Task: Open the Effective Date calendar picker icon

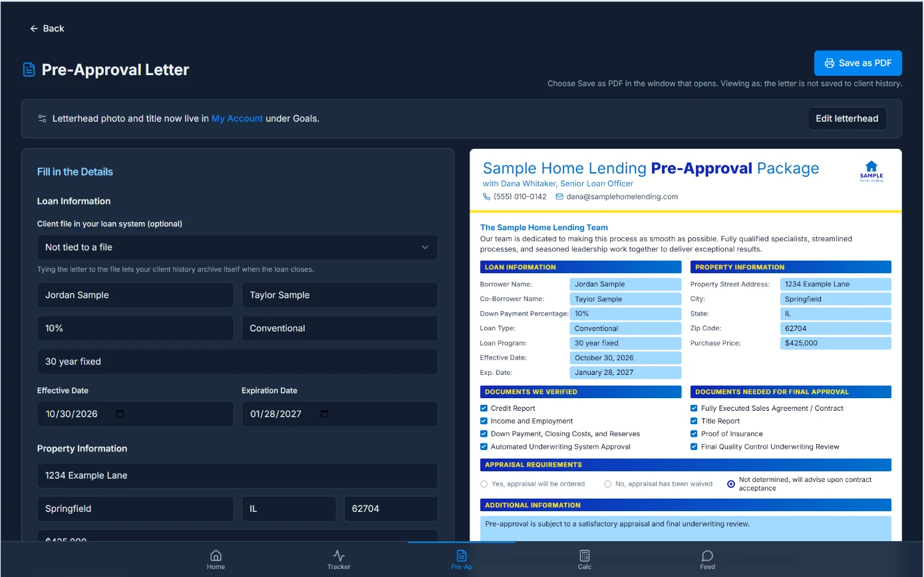Action: tap(120, 414)
